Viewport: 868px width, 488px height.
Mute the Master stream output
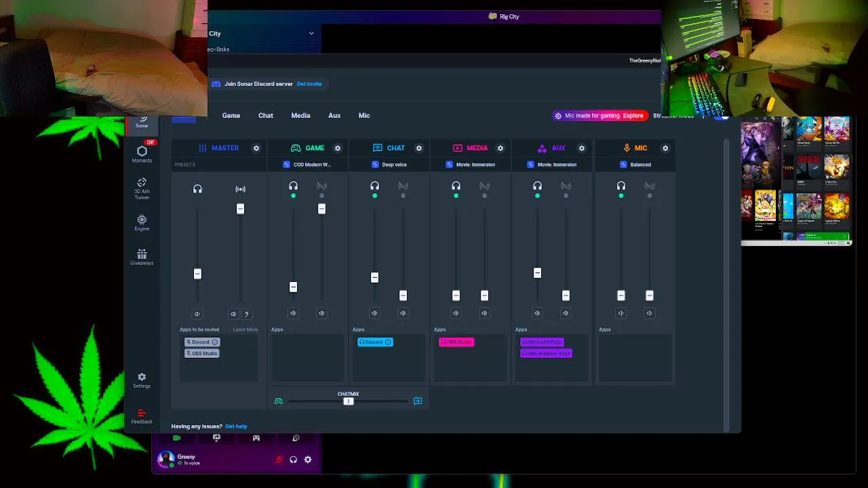(233, 314)
